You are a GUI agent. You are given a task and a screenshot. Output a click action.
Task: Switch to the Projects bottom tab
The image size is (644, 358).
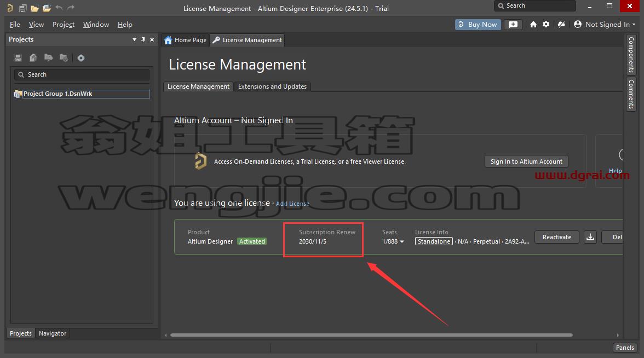[x=21, y=333]
